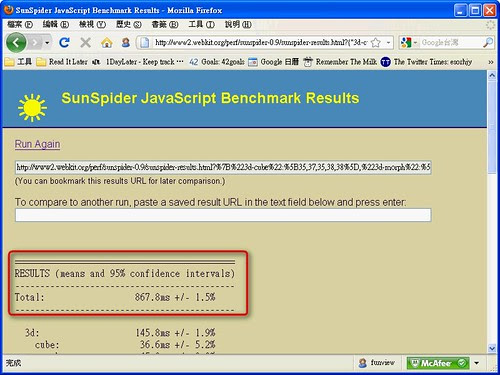Open the search engine selector dropdown
The height and width of the screenshot is (375, 500).
[x=408, y=42]
